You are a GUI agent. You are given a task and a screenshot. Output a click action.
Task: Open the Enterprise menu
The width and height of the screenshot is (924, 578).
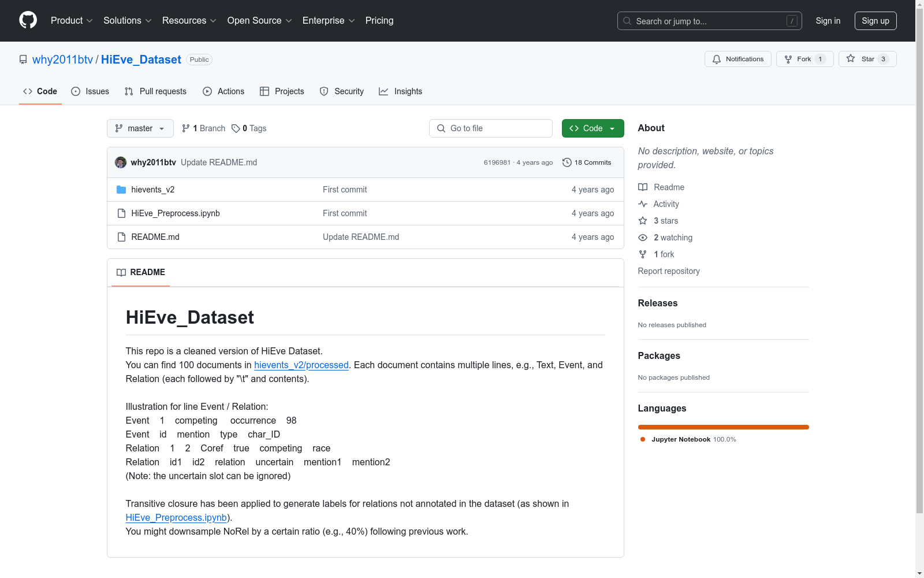329,21
